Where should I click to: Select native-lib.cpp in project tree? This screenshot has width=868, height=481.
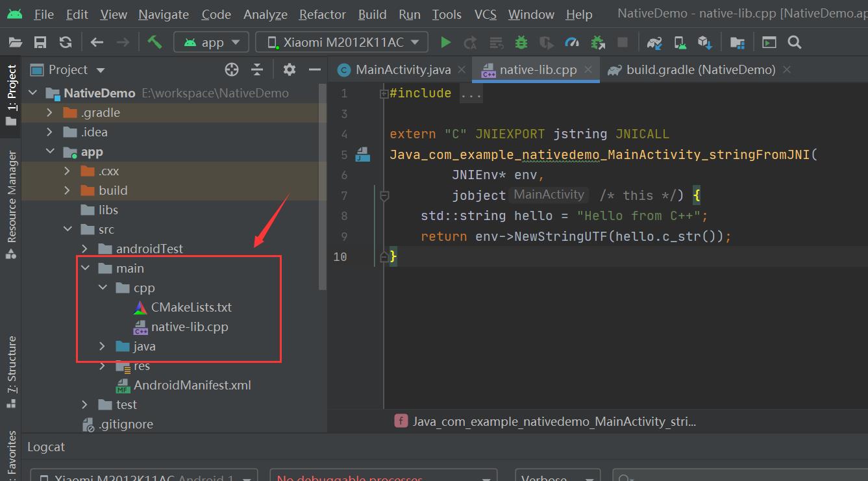pyautogui.click(x=190, y=327)
